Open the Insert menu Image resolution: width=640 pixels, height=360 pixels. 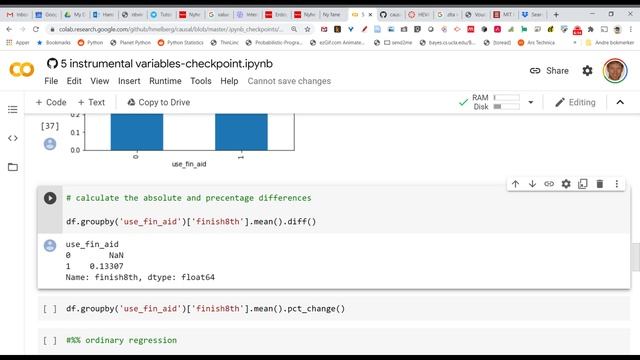point(129,81)
